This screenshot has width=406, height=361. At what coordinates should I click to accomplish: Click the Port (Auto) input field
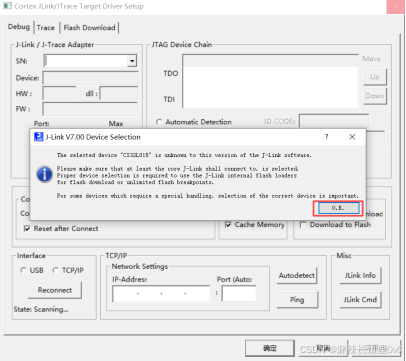pyautogui.click(x=239, y=294)
